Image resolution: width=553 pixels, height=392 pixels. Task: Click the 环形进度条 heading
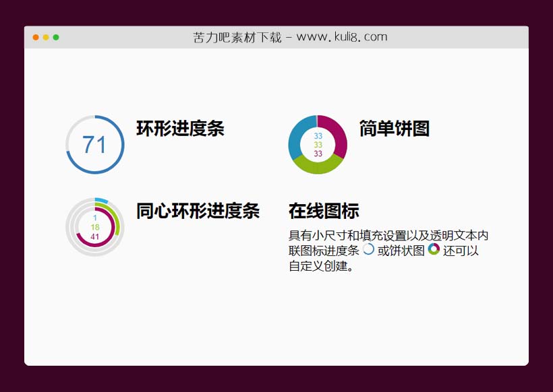click(181, 129)
